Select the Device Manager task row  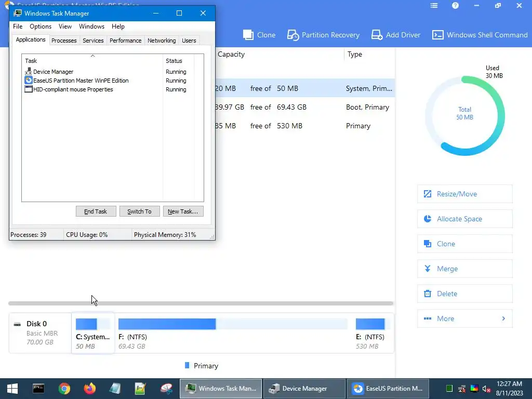(x=109, y=72)
